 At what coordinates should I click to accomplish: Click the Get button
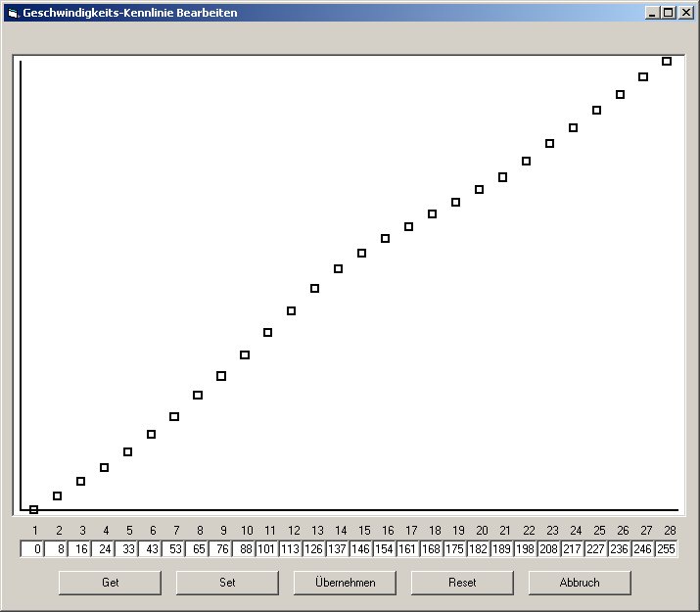pos(110,583)
